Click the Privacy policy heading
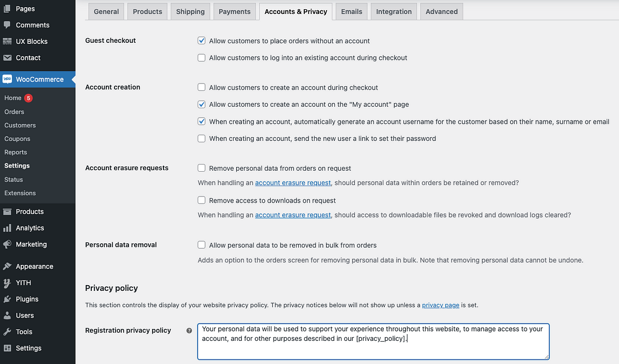Screen dimensions: 619x364 [111, 288]
